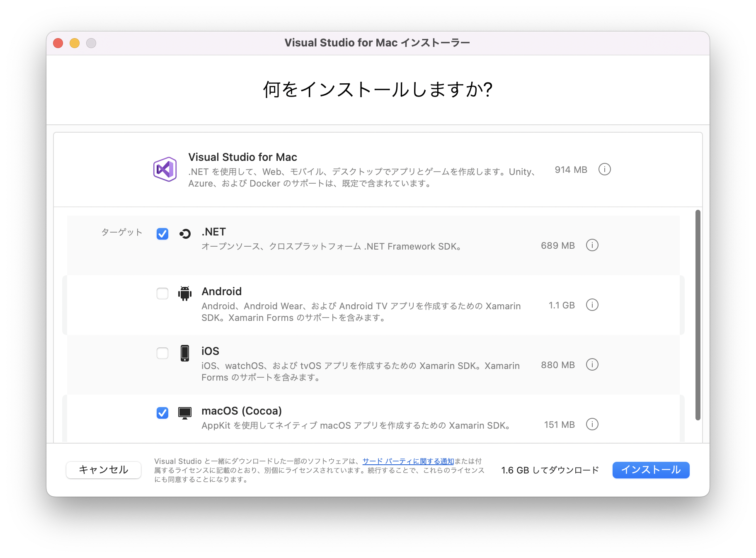Close the installer window
Image resolution: width=756 pixels, height=558 pixels.
click(58, 43)
